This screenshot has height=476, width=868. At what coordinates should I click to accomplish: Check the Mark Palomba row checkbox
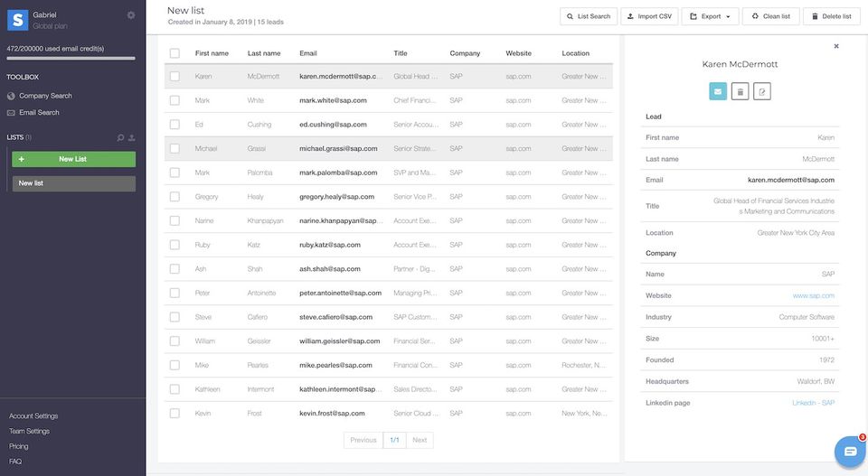coord(175,173)
